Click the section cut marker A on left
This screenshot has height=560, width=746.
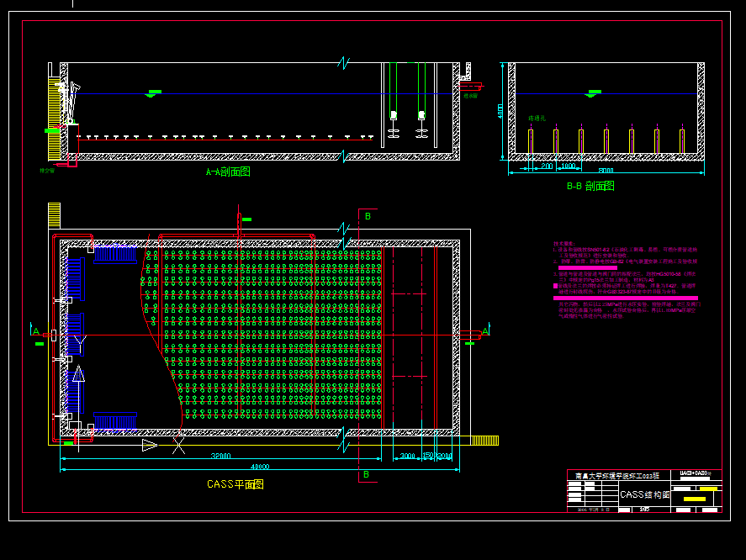[x=35, y=333]
